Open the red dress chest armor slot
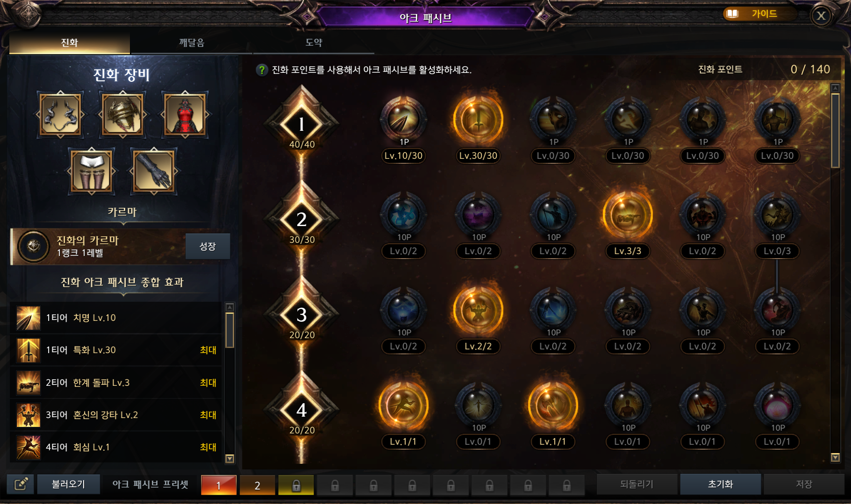 [x=185, y=114]
